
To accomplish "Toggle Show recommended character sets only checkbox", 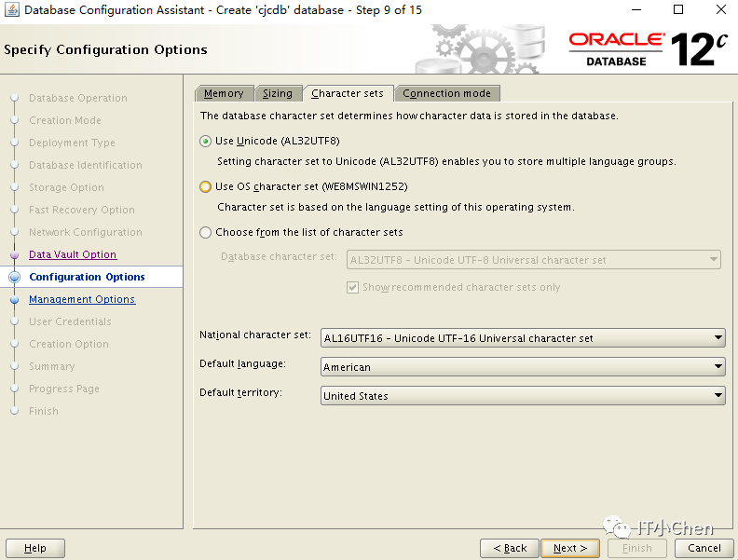I will (352, 287).
